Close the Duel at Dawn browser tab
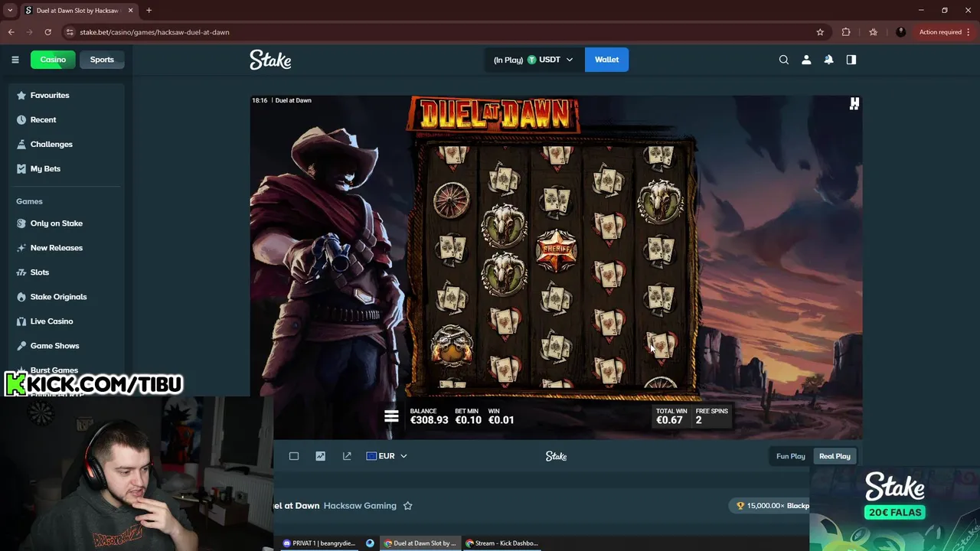 [130, 10]
